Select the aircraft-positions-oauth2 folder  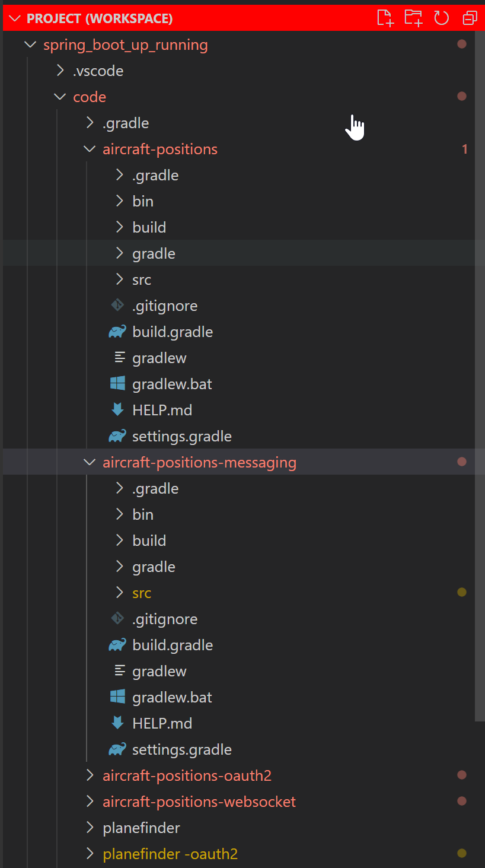(x=187, y=775)
